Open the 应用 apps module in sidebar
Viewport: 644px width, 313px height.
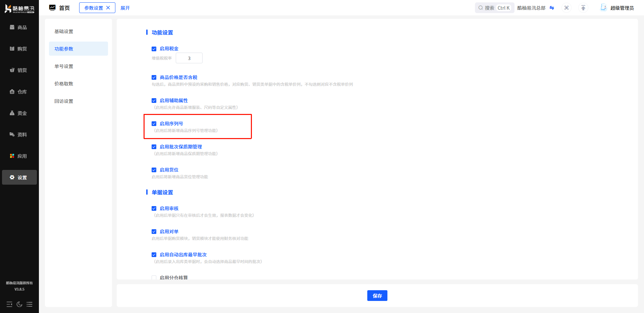pos(19,156)
